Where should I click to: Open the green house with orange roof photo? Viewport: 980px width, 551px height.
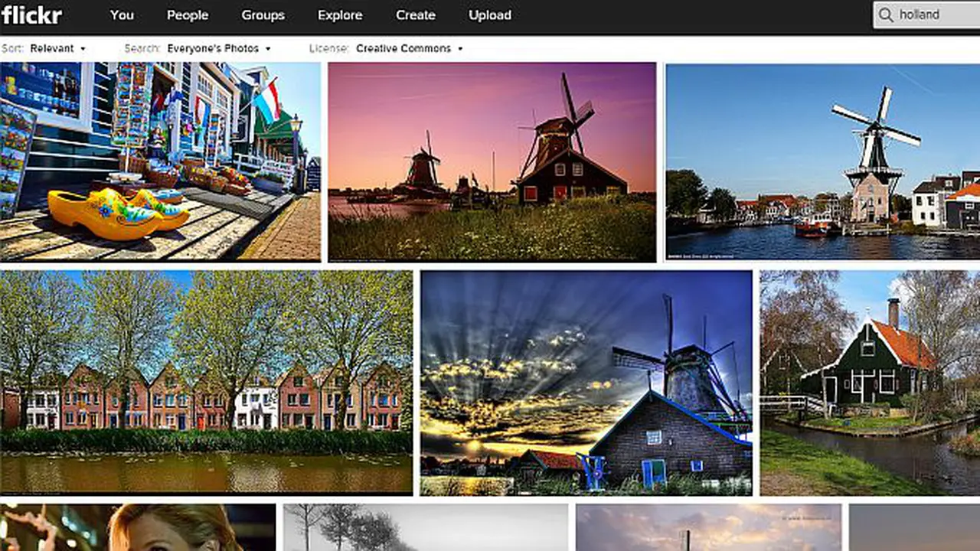click(x=870, y=383)
